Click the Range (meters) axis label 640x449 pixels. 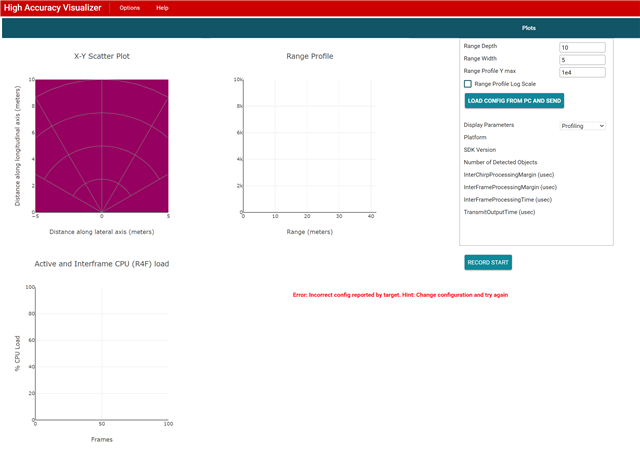310,232
